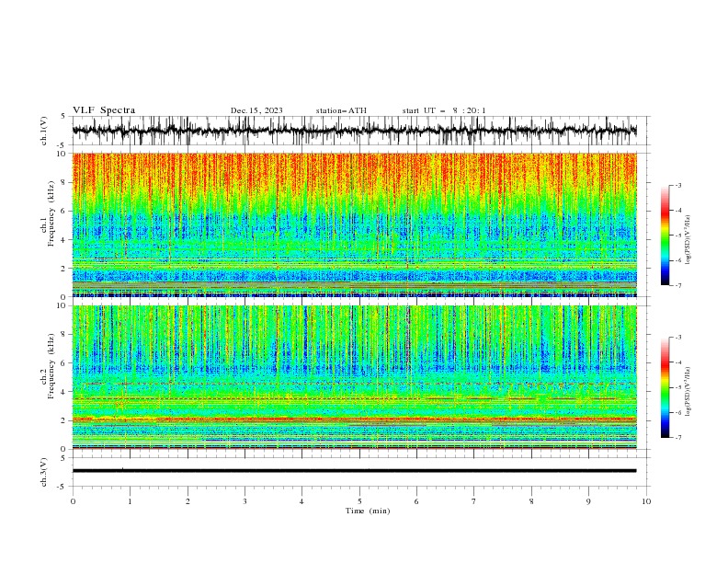
Task: Click the "ch.1(V)" waveform axis label
Action: click(x=44, y=131)
